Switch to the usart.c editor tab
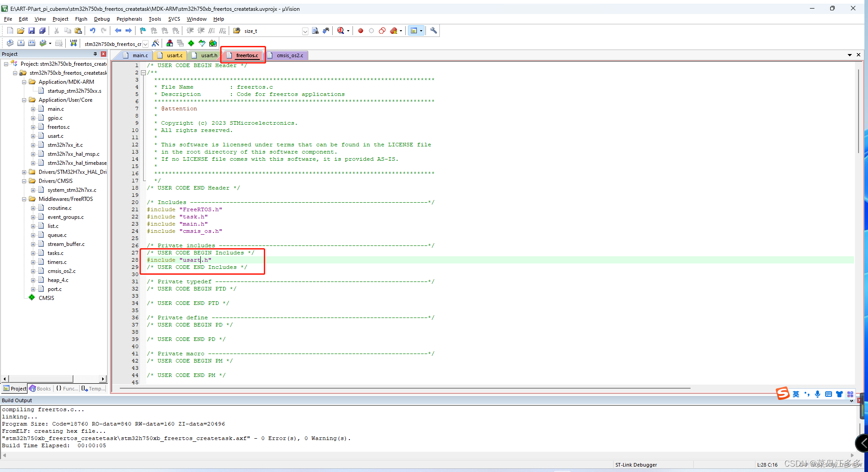This screenshot has width=868, height=472. point(170,55)
